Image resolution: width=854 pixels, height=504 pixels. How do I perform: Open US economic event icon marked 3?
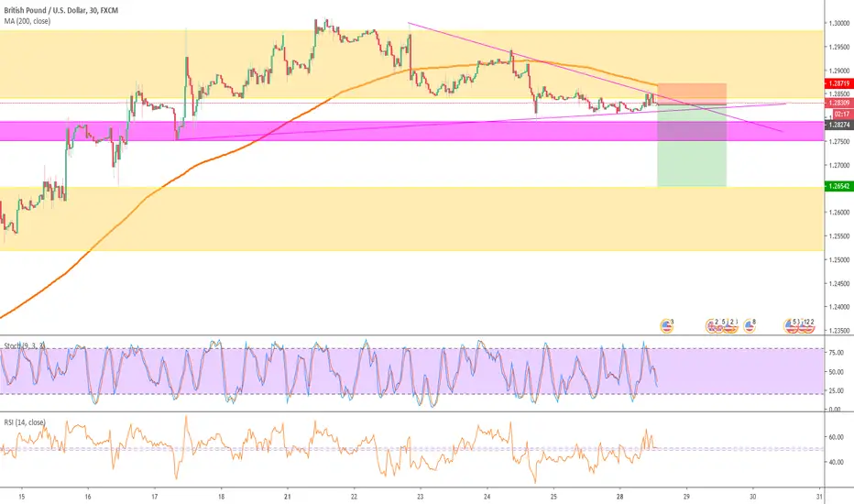[665, 326]
